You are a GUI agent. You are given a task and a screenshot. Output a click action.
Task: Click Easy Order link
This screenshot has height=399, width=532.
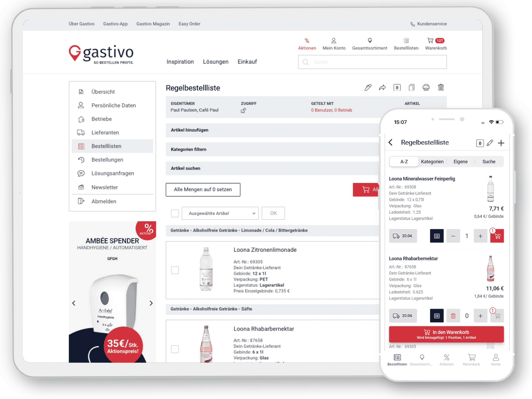[189, 24]
